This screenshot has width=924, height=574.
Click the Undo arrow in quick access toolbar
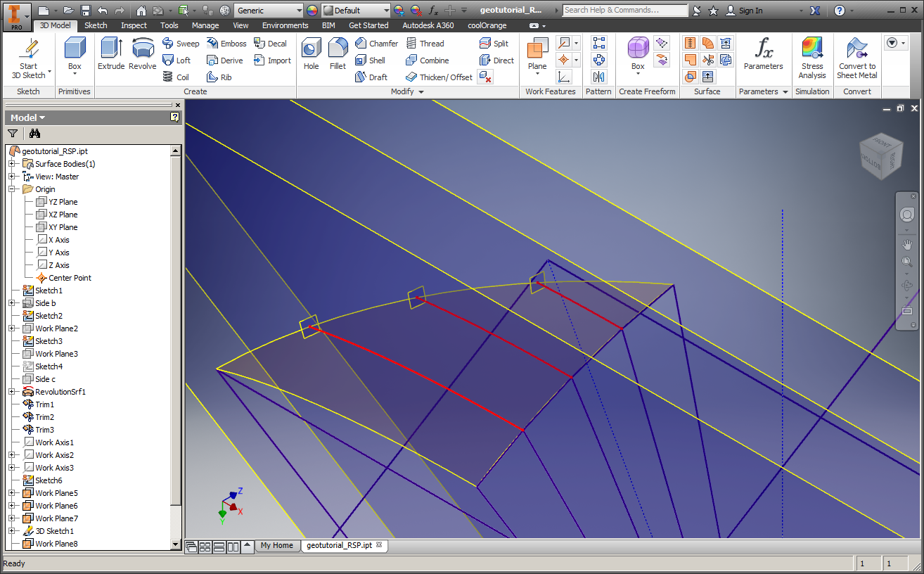[103, 11]
